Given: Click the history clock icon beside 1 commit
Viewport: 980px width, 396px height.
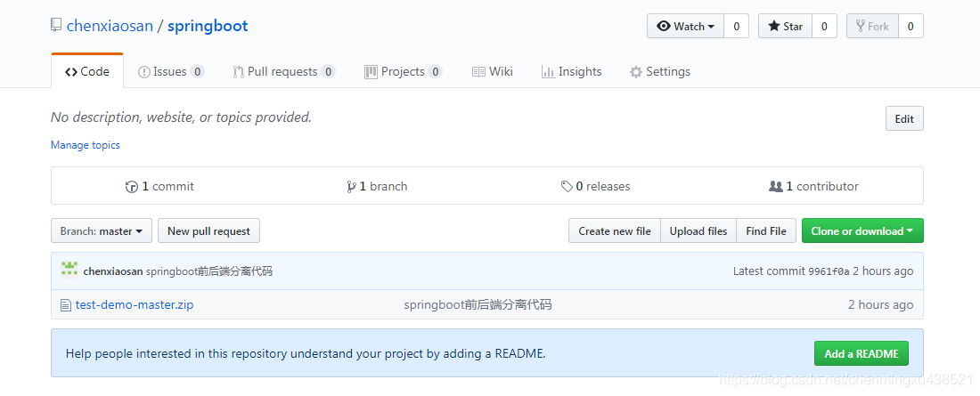Looking at the screenshot, I should click(131, 187).
